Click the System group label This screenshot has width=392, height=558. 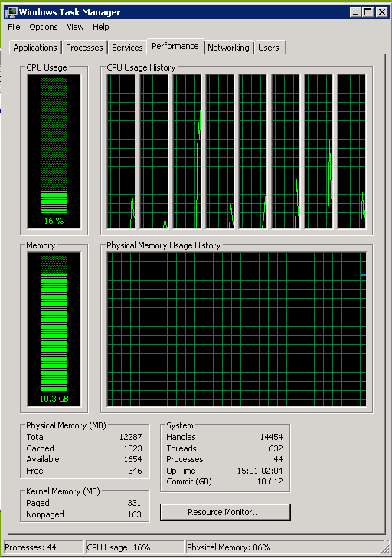[x=180, y=425]
